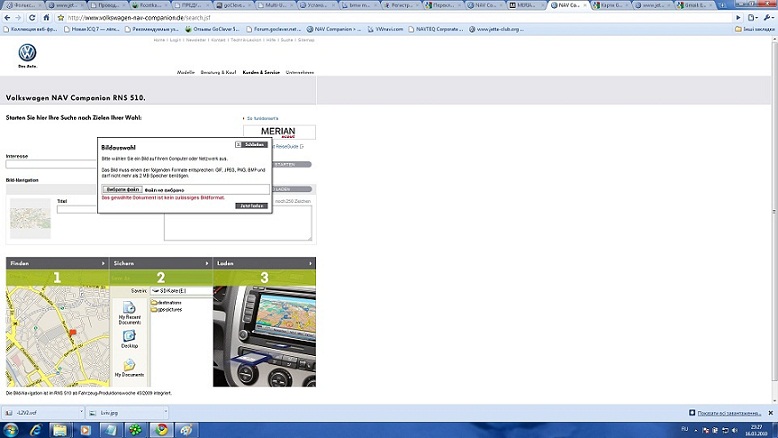Click the map thumbnail in Bild-Navigation
778x438 pixels.
tap(30, 218)
